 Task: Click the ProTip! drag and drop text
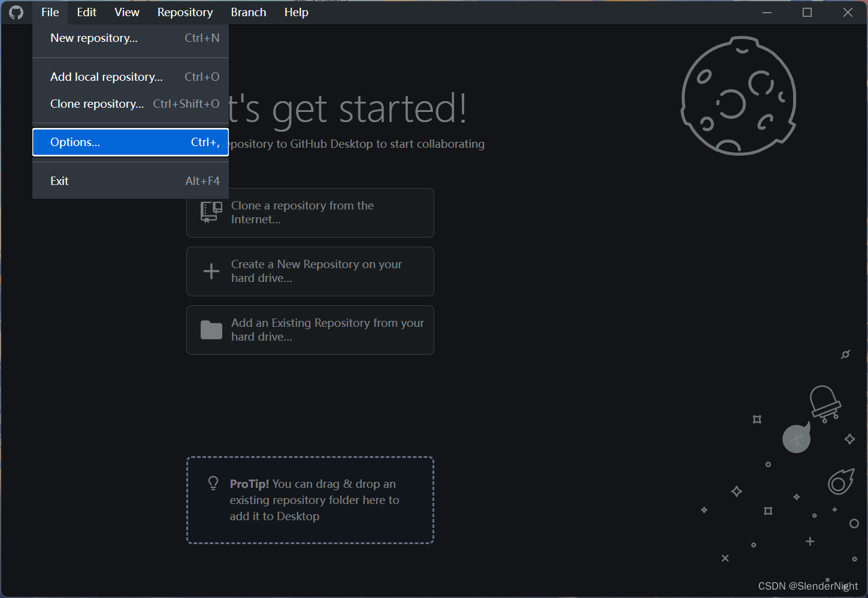(314, 500)
